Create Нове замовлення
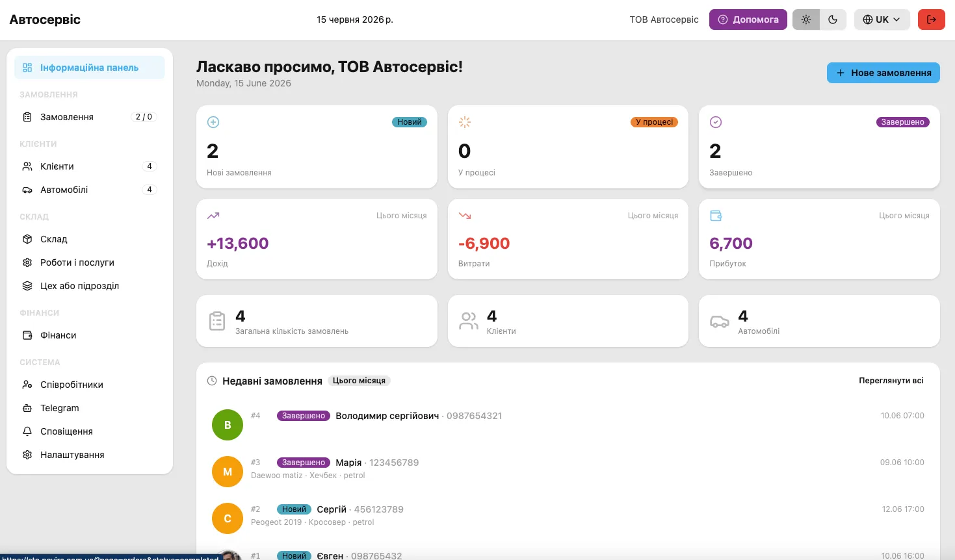Viewport: 955px width, 560px height. coord(883,73)
